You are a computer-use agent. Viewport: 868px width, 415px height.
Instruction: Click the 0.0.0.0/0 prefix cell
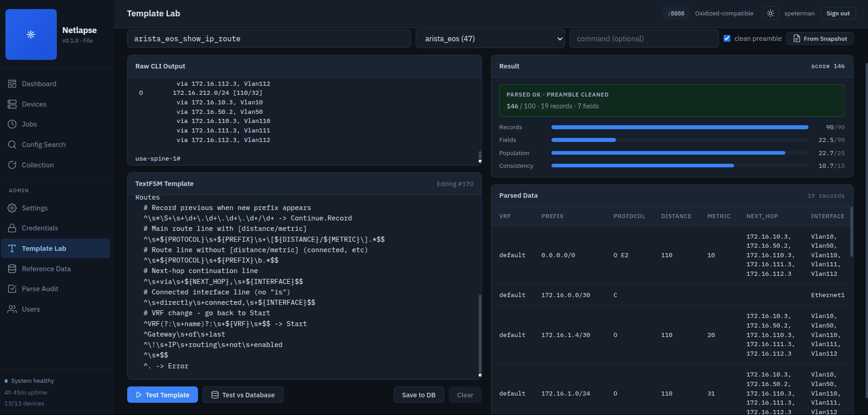[558, 255]
